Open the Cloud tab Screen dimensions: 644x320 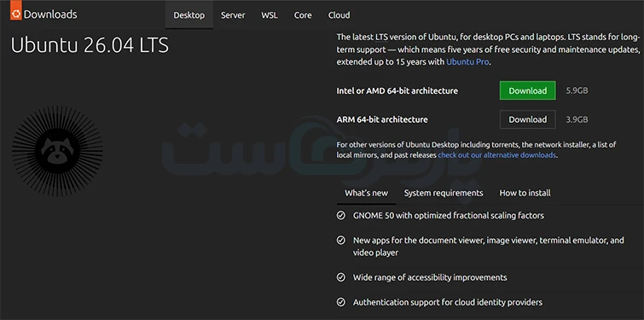tap(339, 15)
